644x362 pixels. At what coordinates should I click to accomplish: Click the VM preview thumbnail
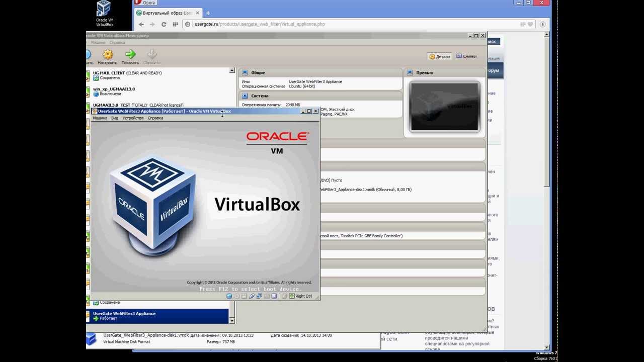[445, 107]
